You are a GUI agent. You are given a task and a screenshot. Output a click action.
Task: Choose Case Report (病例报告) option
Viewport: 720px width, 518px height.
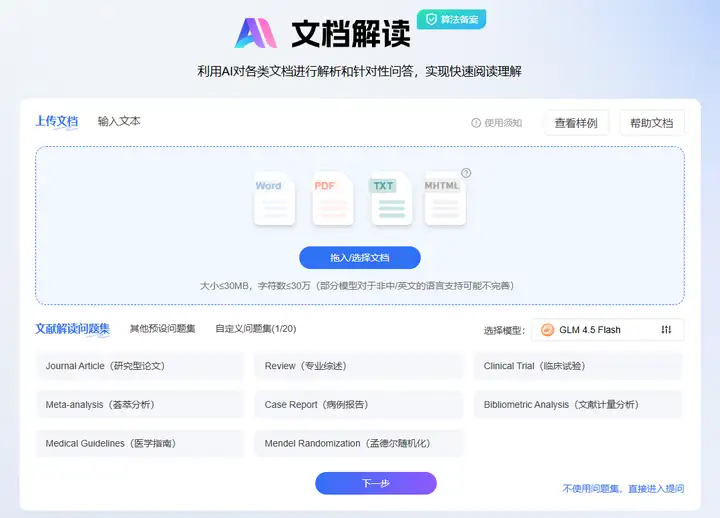tap(359, 405)
